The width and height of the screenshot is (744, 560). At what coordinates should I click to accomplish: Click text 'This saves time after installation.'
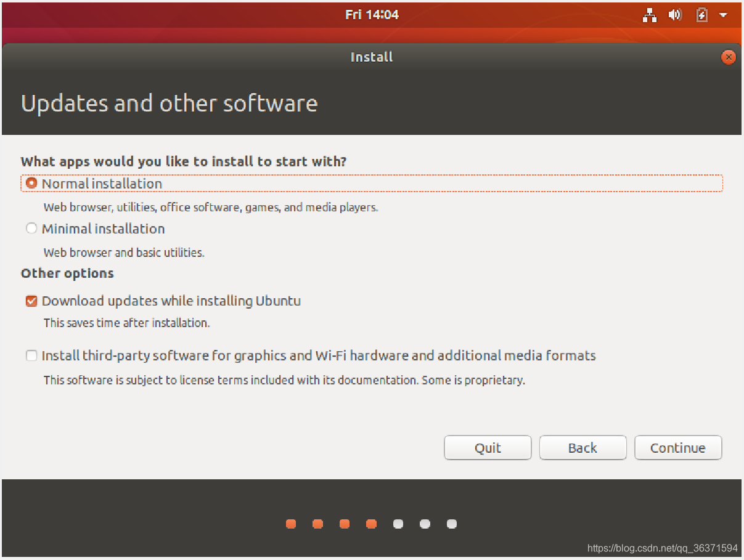[x=126, y=323]
